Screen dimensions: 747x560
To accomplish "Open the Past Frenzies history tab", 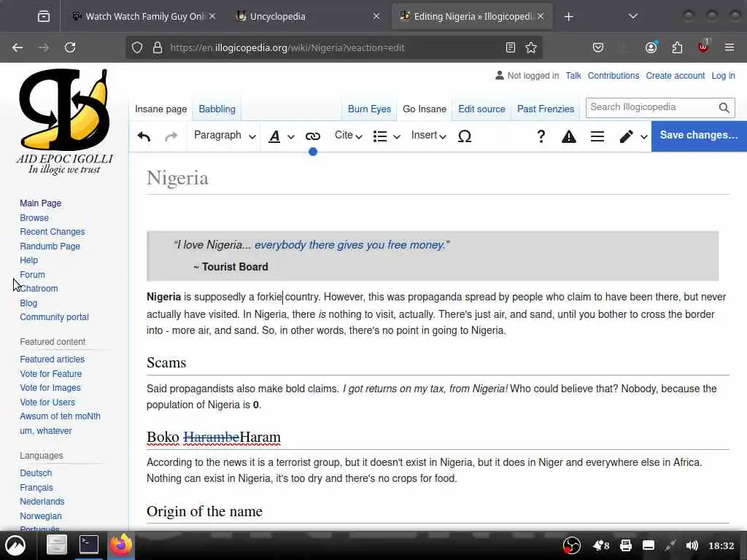I will pyautogui.click(x=546, y=109).
